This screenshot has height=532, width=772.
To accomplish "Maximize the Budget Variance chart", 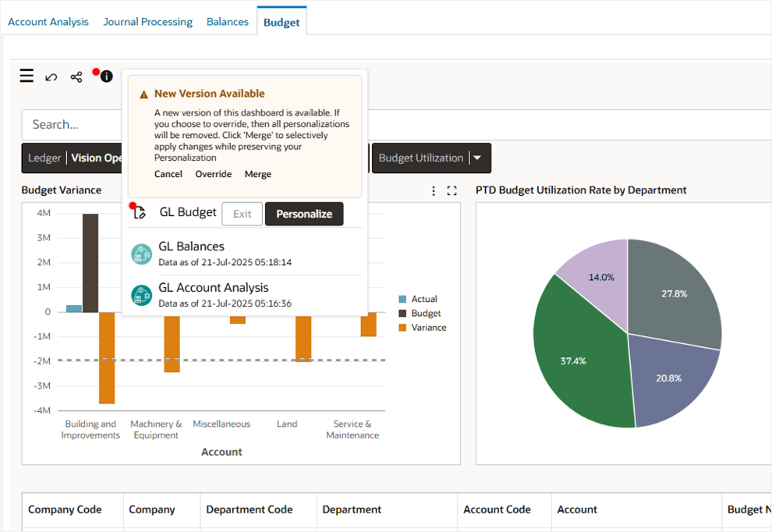I will point(452,190).
